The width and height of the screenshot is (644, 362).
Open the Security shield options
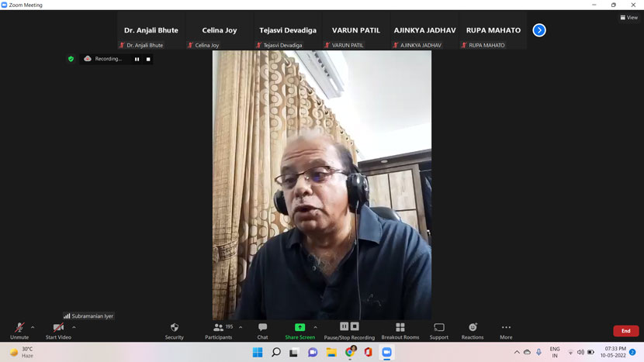click(174, 330)
